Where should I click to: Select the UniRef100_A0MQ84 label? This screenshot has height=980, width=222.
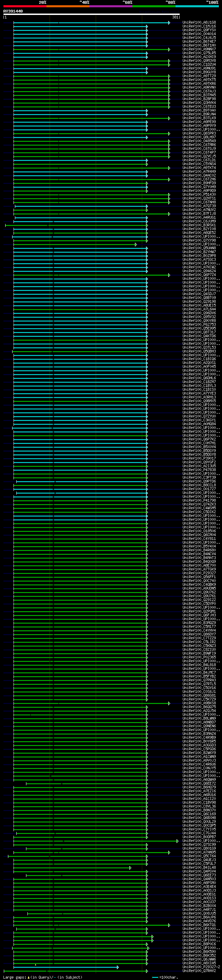click(199, 424)
